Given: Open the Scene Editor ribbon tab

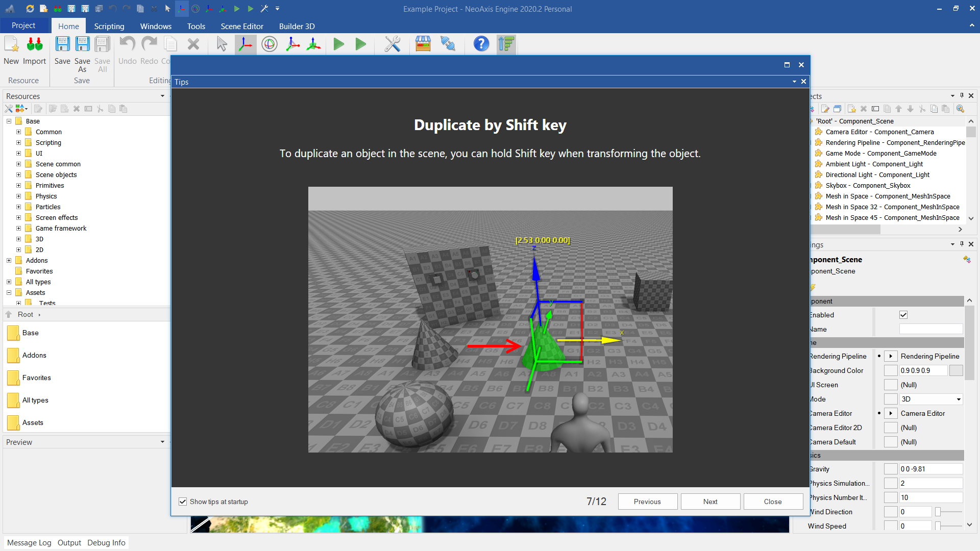Looking at the screenshot, I should 241,26.
